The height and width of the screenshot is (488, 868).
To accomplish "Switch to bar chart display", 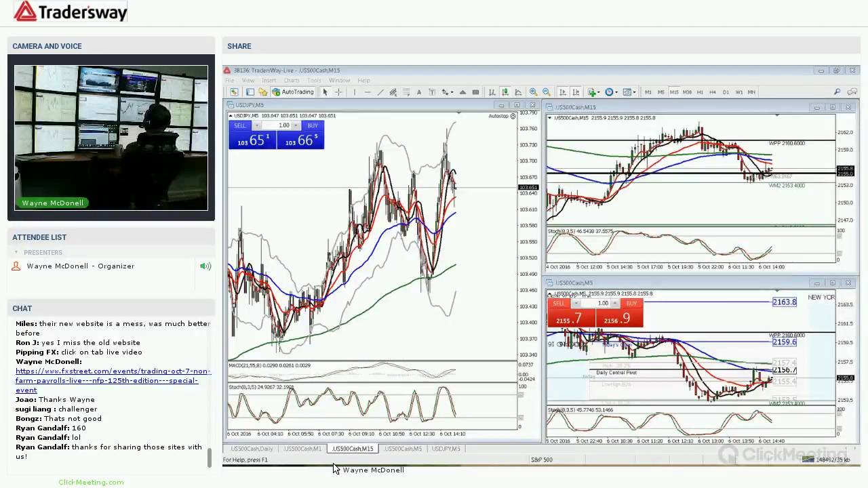I will click(x=492, y=91).
